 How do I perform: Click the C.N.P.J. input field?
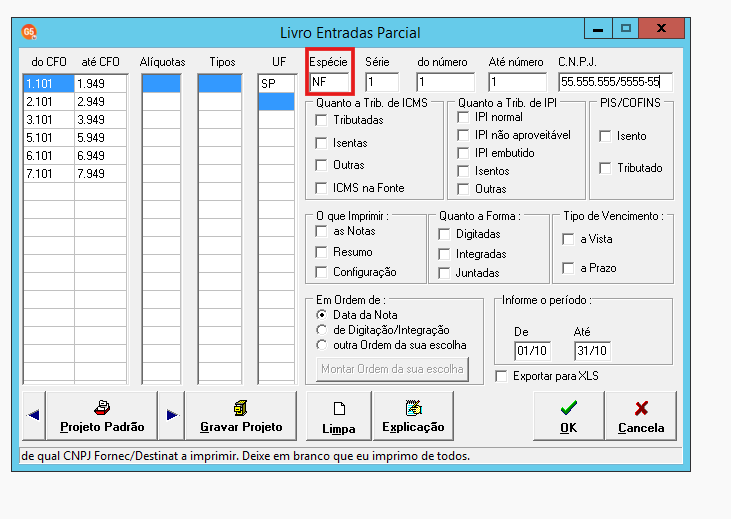(616, 83)
